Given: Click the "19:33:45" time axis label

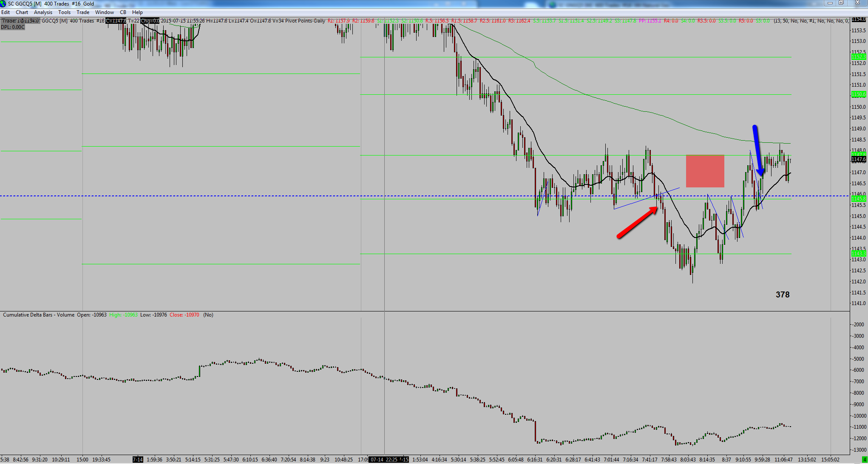Looking at the screenshot, I should [101, 460].
